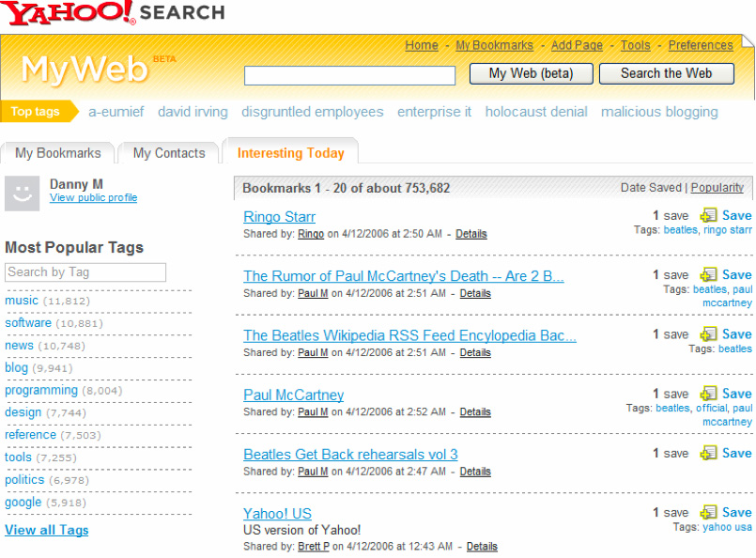Open the Brett P sharer profile link
The width and height of the screenshot is (756, 558).
(x=314, y=547)
